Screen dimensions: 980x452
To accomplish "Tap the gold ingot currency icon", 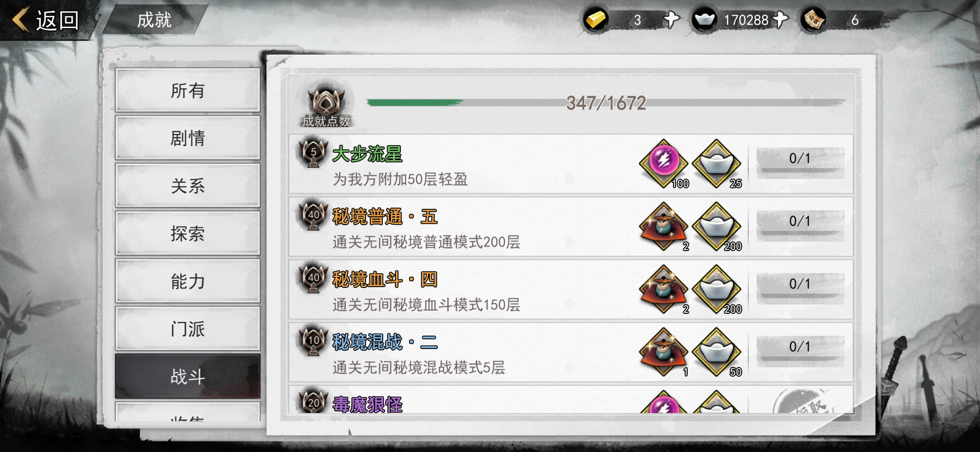I will [595, 20].
